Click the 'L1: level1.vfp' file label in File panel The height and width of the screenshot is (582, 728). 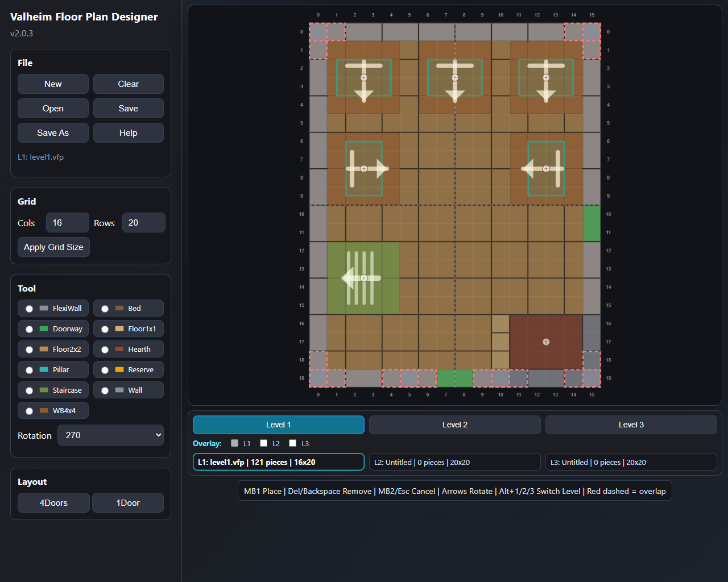point(40,157)
